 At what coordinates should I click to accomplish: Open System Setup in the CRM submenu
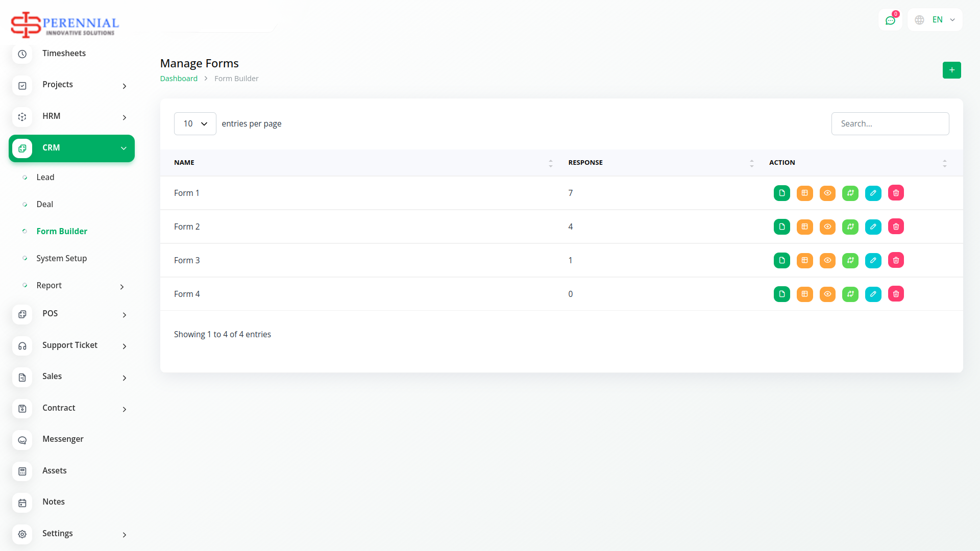61,258
